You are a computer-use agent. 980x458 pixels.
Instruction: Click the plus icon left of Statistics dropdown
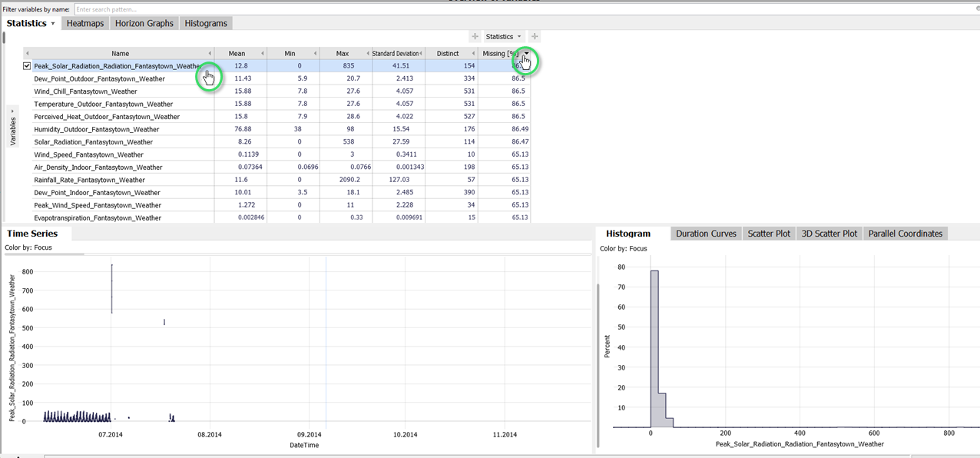pos(475,36)
